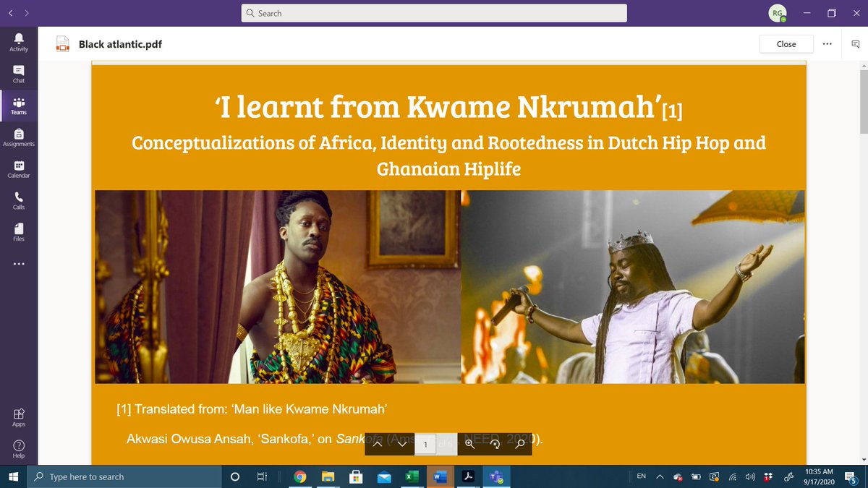This screenshot has width=868, height=488.
Task: Click the Teams search box
Action: tap(434, 13)
